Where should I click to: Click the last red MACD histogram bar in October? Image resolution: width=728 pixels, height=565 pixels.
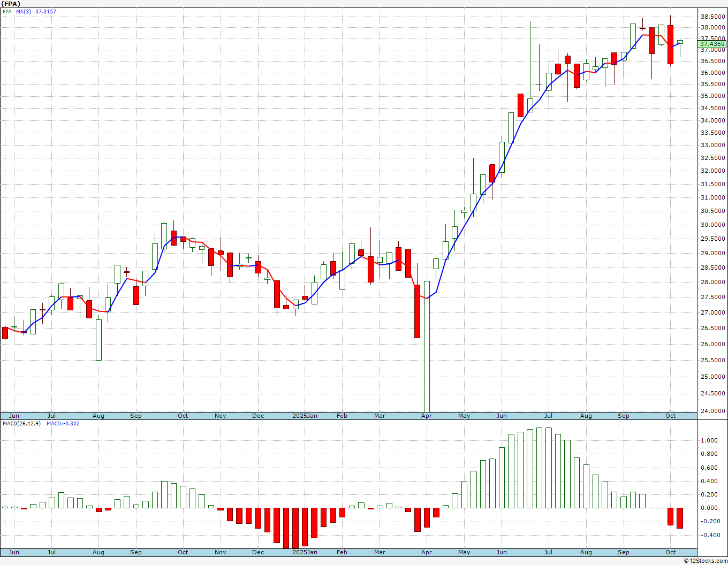[680, 518]
